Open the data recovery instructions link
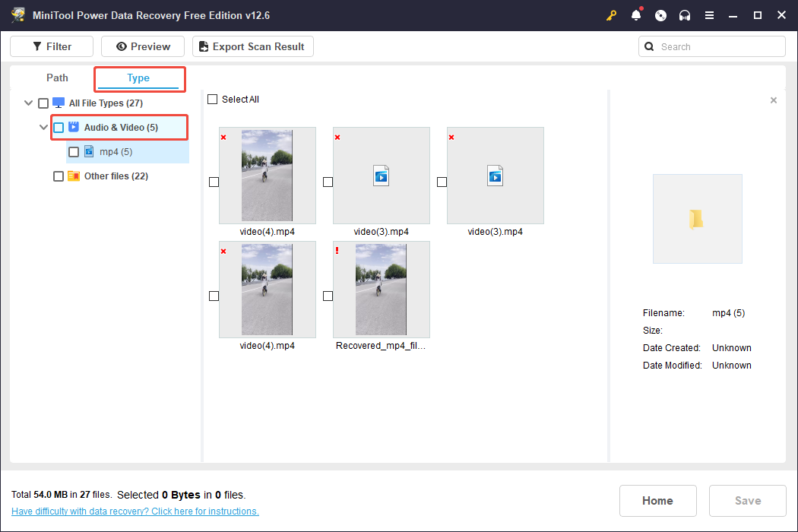The height and width of the screenshot is (532, 798). click(135, 511)
